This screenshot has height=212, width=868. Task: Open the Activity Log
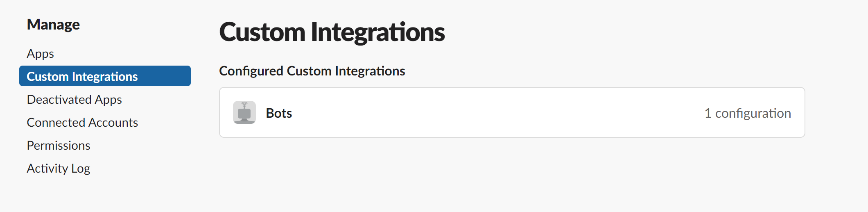point(59,169)
